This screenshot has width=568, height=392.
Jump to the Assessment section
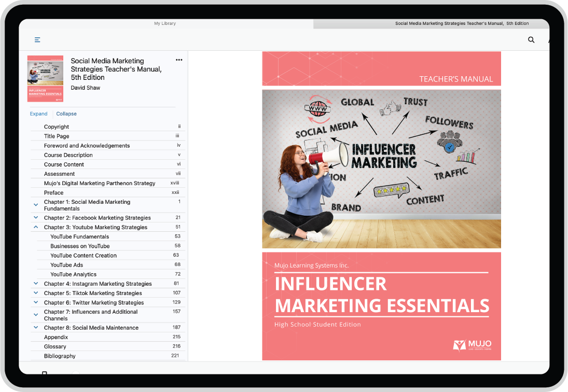(x=60, y=174)
